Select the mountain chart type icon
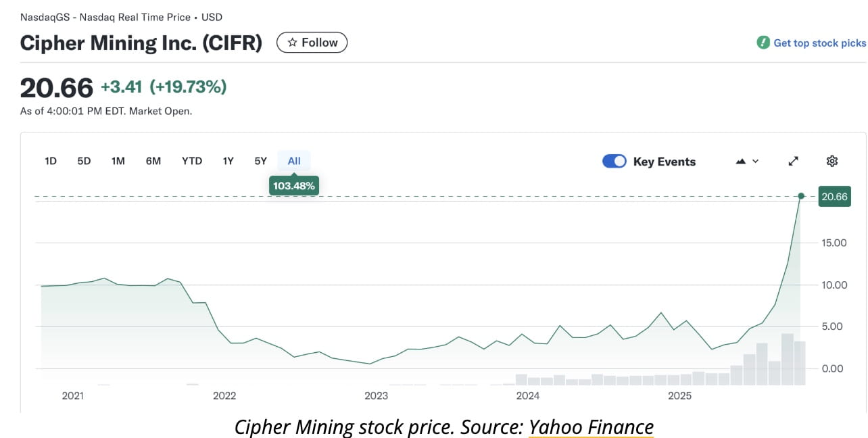The image size is (868, 438). [x=742, y=161]
